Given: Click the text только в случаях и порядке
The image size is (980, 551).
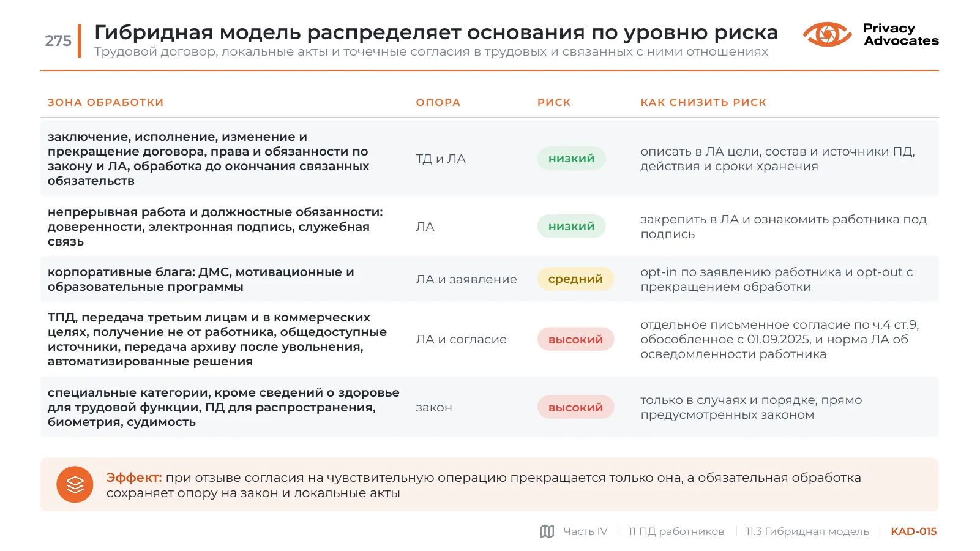Looking at the screenshot, I should [751, 407].
